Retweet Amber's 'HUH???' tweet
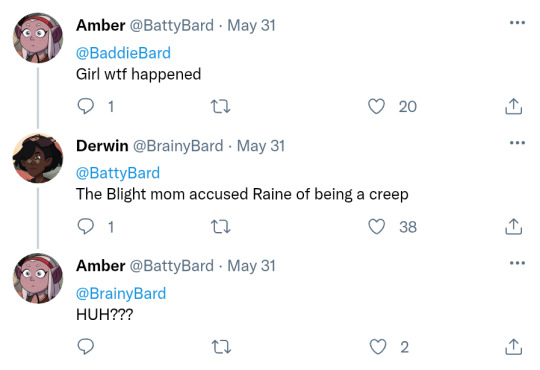The image size is (540, 370). pos(220,347)
